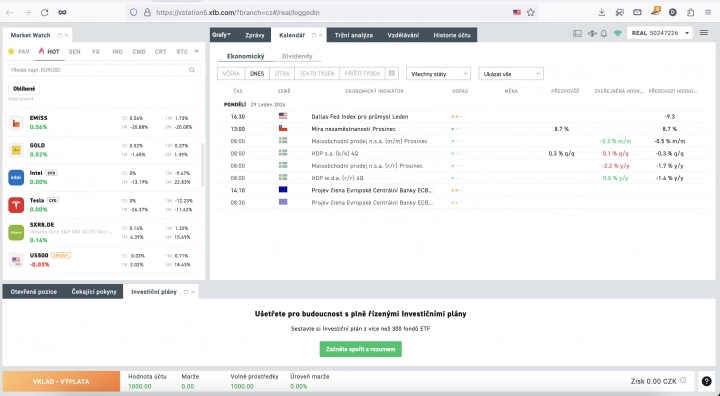Click the calendar date picker icon
This screenshot has width=720, height=396.
pyautogui.click(x=392, y=74)
